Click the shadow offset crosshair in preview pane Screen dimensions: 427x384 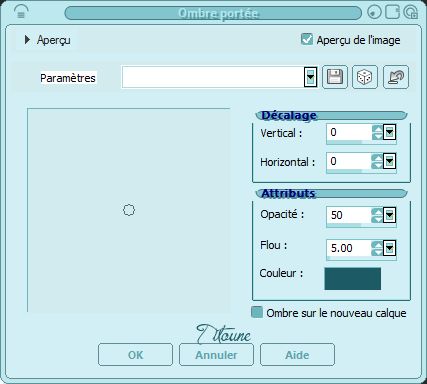pyautogui.click(x=129, y=210)
